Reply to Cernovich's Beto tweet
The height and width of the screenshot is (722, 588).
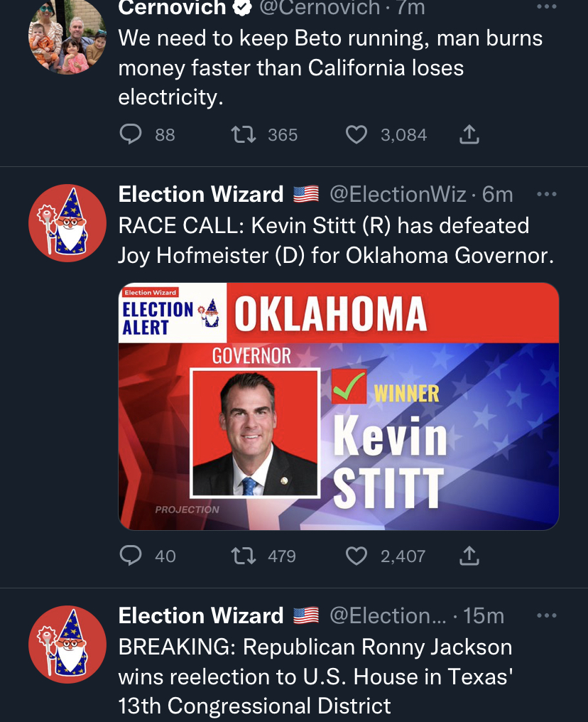(131, 134)
